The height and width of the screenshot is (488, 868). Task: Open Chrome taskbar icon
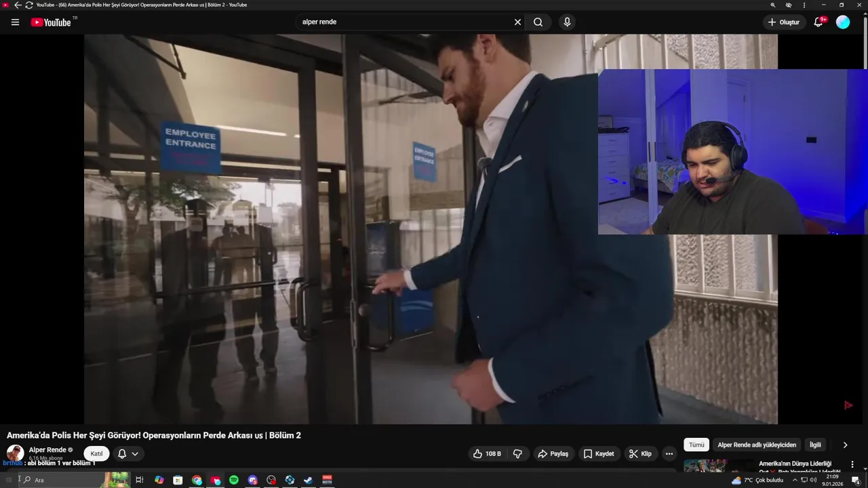[x=197, y=480]
